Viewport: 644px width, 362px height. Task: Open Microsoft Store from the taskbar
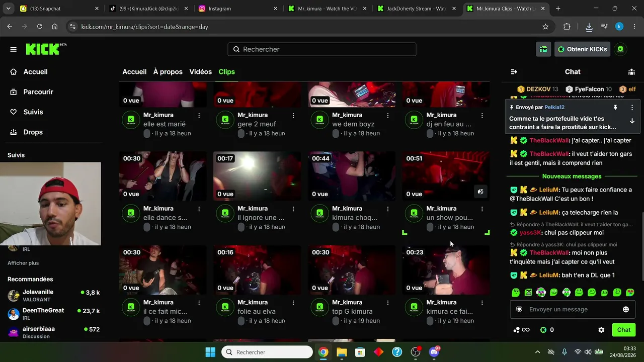tap(360, 352)
